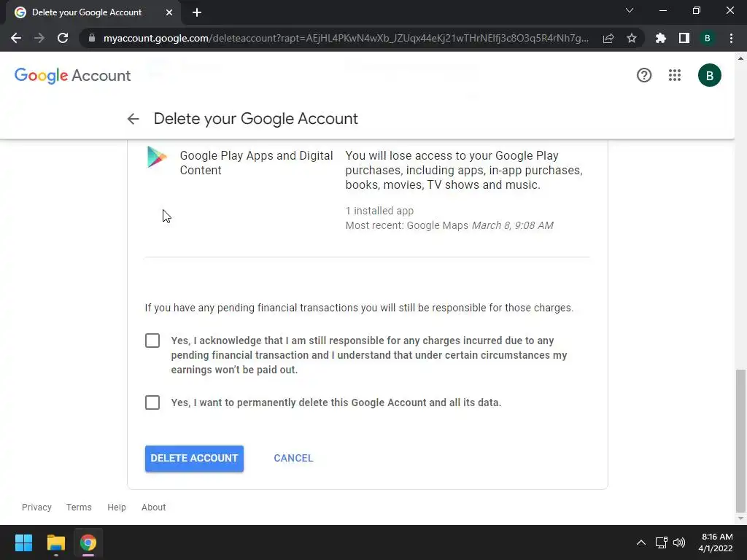
Task: Click the Google Account logo
Action: click(x=72, y=75)
